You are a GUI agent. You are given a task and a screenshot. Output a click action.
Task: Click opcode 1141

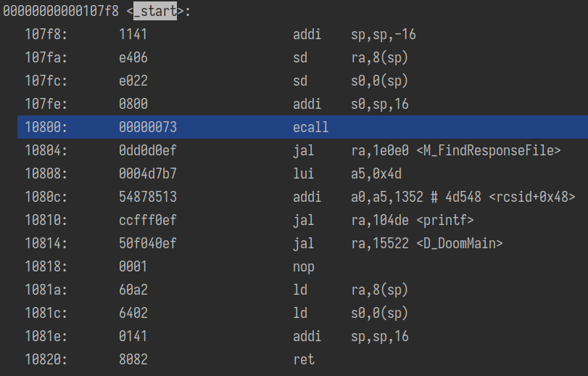[133, 34]
